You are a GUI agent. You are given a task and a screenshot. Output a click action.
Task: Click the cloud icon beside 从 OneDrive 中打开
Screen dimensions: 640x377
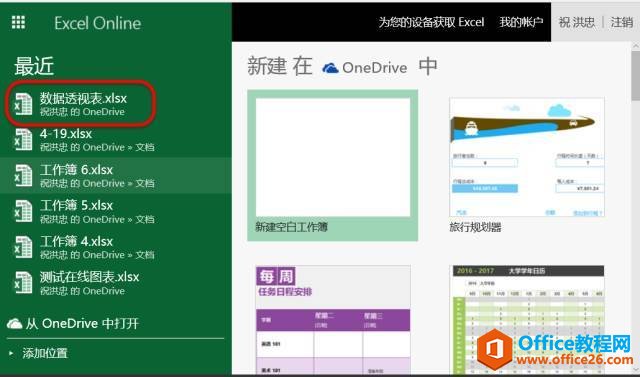[15, 324]
